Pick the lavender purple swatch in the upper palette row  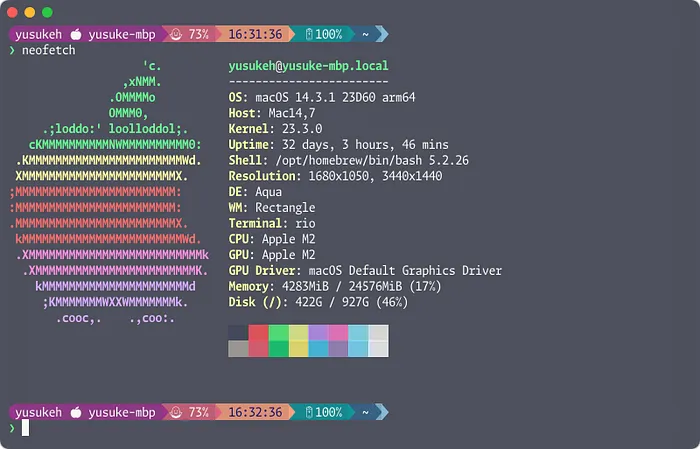319,333
